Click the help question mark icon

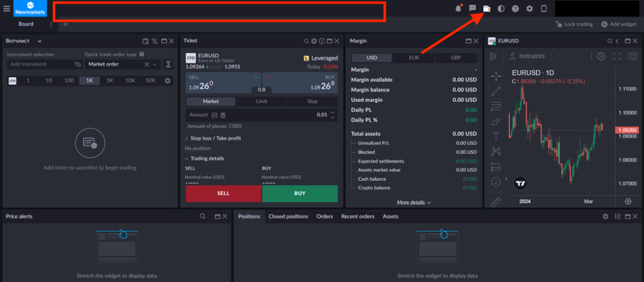tap(515, 8)
